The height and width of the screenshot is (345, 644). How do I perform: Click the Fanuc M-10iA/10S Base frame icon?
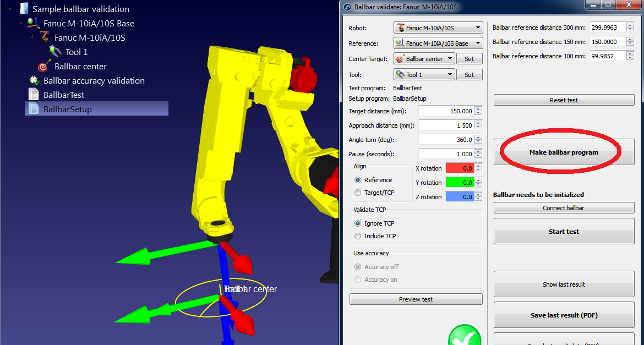[x=32, y=23]
